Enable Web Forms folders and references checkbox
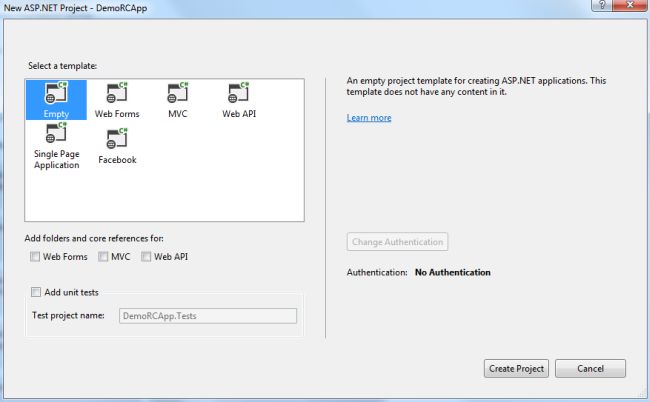 pos(35,257)
